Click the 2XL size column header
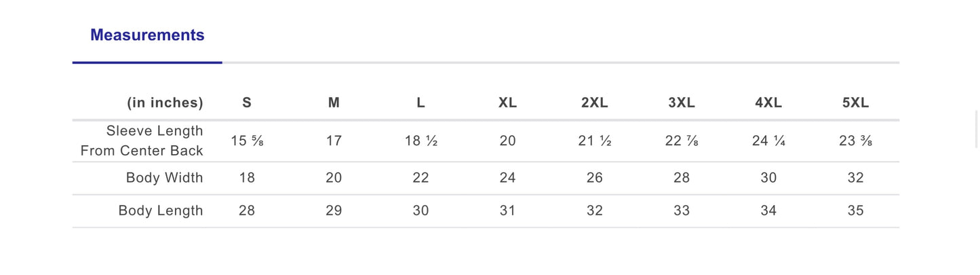This screenshot has height=275, width=980. point(594,103)
